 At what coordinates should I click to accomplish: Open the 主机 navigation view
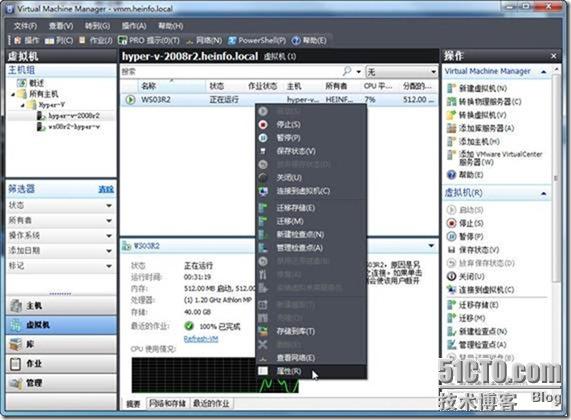pos(61,306)
